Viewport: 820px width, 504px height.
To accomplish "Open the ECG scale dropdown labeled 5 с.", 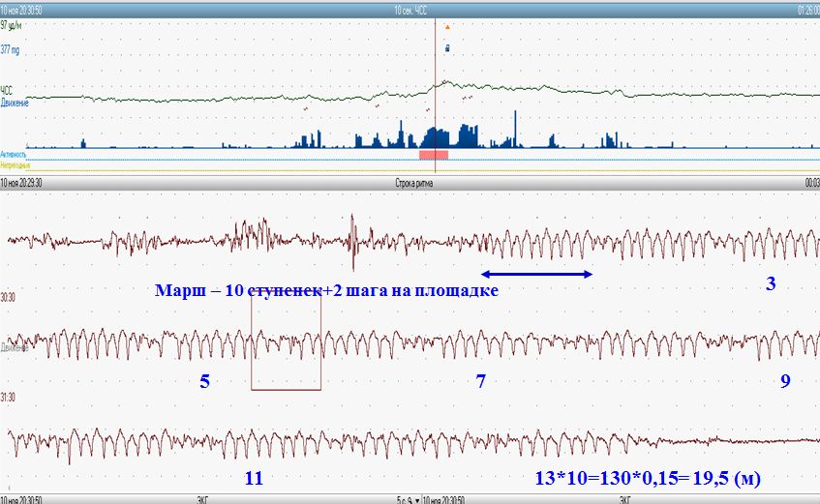I will point(410,500).
